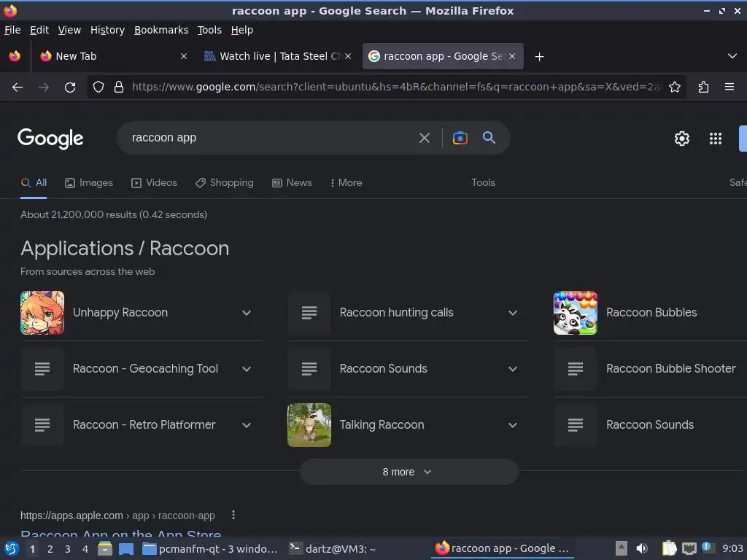The image size is (747, 560).
Task: Click the Google logo
Action: coord(50,139)
